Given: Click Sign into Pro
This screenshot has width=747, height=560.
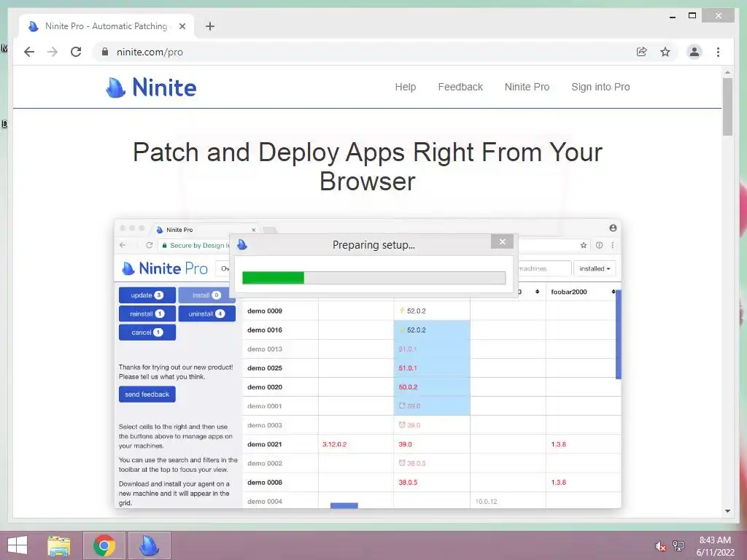Looking at the screenshot, I should tap(600, 87).
